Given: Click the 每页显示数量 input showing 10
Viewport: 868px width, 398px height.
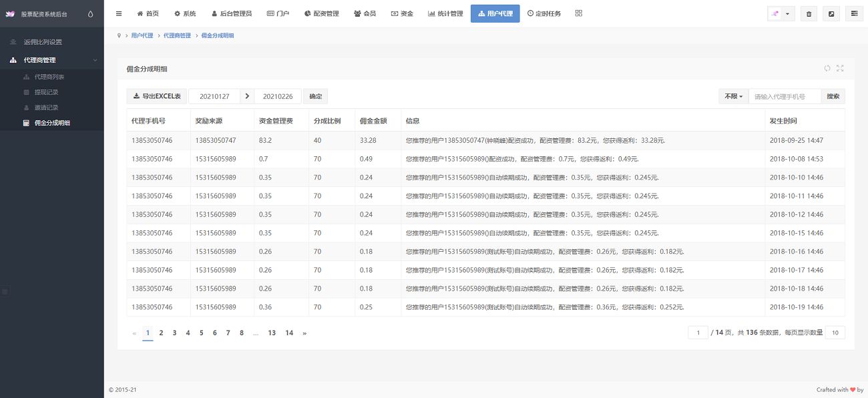Looking at the screenshot, I should tap(835, 333).
